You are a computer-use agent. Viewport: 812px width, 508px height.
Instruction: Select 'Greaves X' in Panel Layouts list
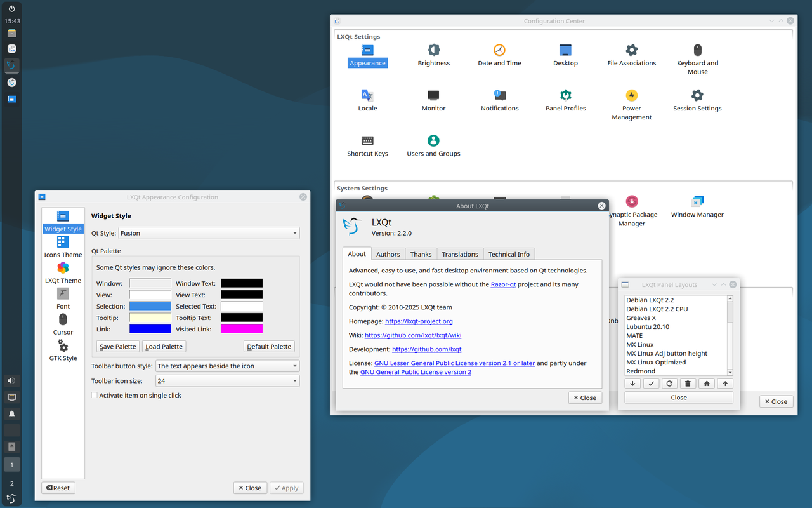tap(676, 318)
